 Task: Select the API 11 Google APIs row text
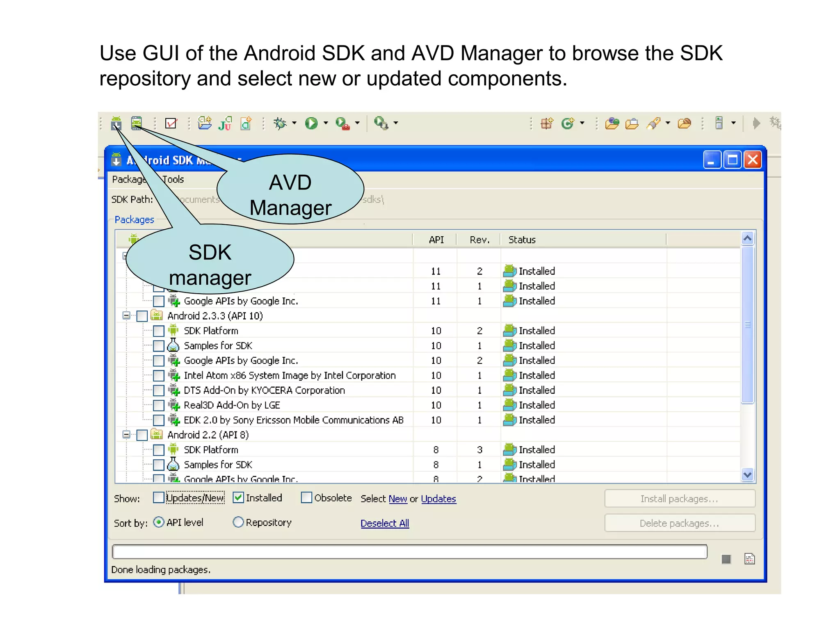[x=241, y=301]
